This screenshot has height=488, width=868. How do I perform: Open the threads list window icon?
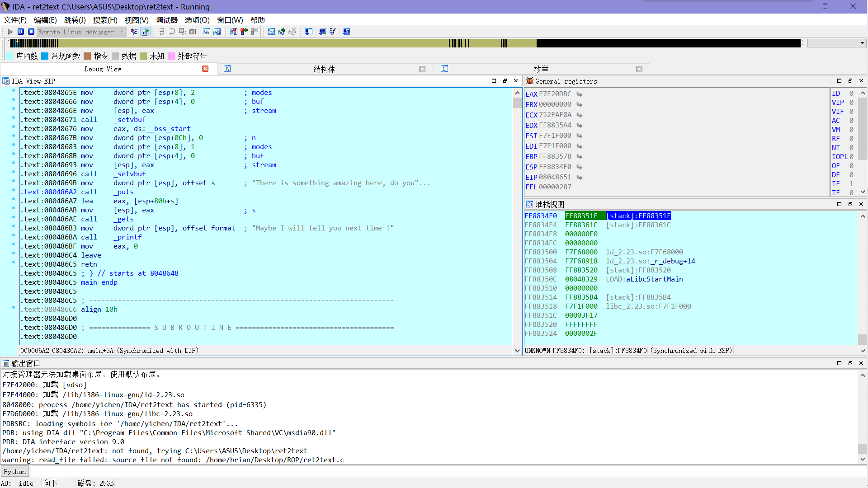click(217, 32)
